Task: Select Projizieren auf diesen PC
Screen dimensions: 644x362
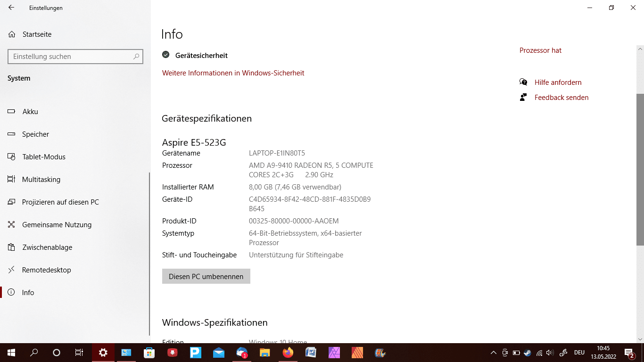Action: point(60,202)
